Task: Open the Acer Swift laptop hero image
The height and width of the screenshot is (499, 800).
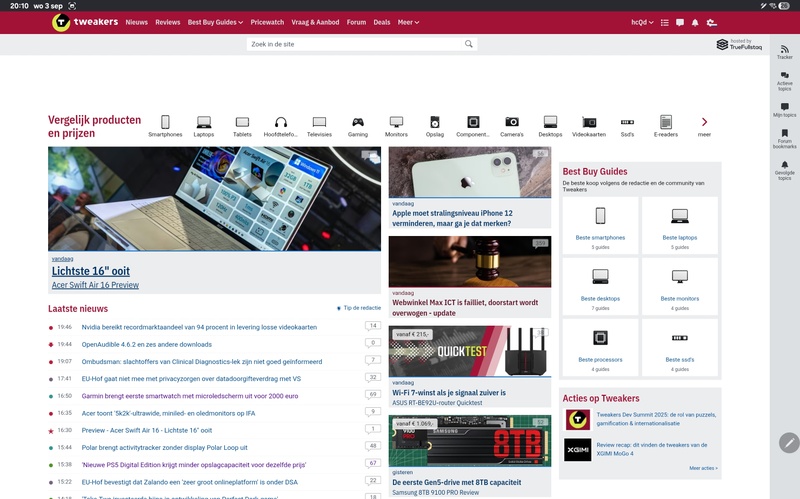Action: tap(214, 198)
